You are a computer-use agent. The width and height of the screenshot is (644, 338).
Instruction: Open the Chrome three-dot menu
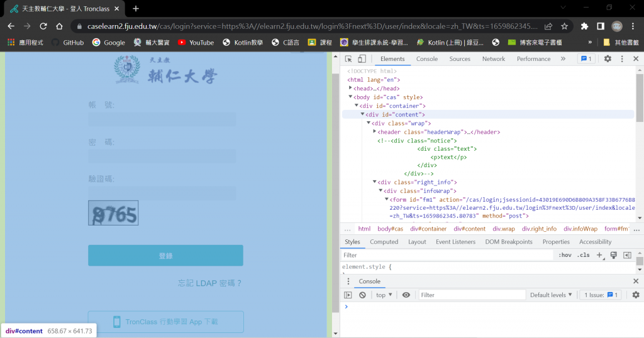pyautogui.click(x=633, y=26)
